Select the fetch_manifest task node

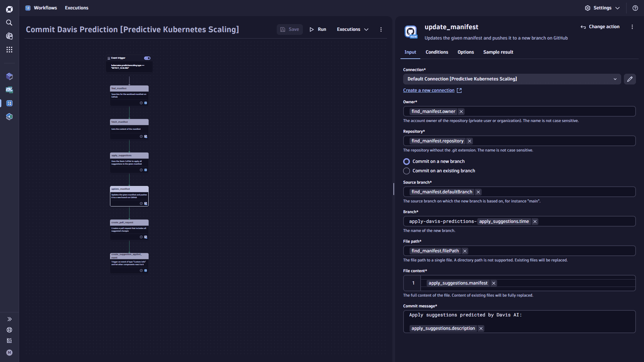click(x=129, y=129)
